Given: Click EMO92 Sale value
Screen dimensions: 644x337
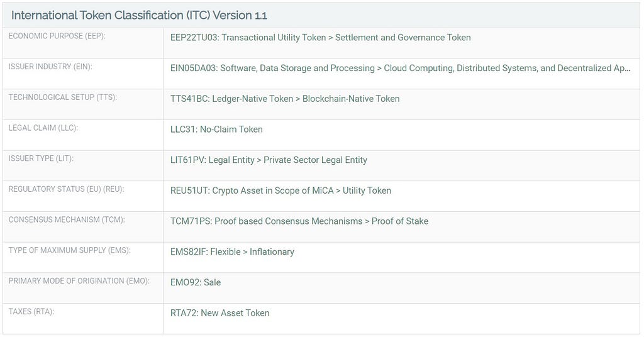Looking at the screenshot, I should (x=196, y=282).
